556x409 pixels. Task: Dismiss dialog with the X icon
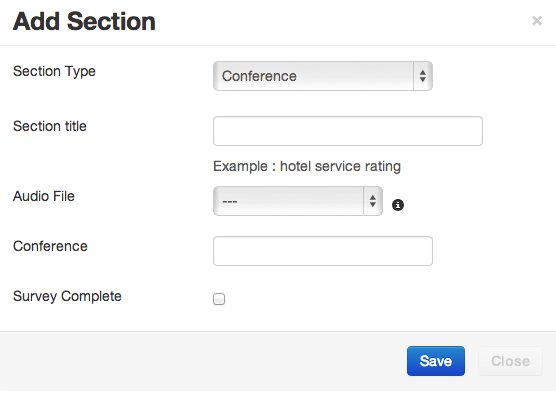click(537, 21)
